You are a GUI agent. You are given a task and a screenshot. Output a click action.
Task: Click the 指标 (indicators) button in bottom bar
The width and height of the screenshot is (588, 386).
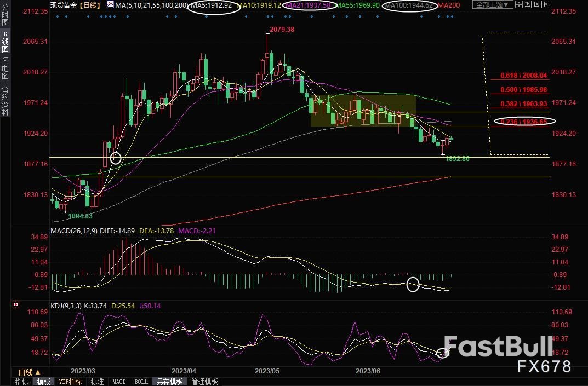pyautogui.click(x=22, y=381)
